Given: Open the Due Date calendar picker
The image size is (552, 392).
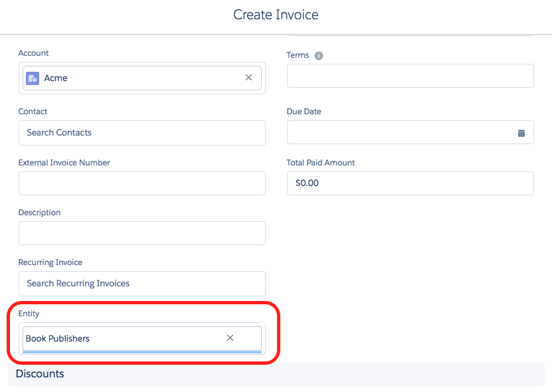Looking at the screenshot, I should (521, 133).
